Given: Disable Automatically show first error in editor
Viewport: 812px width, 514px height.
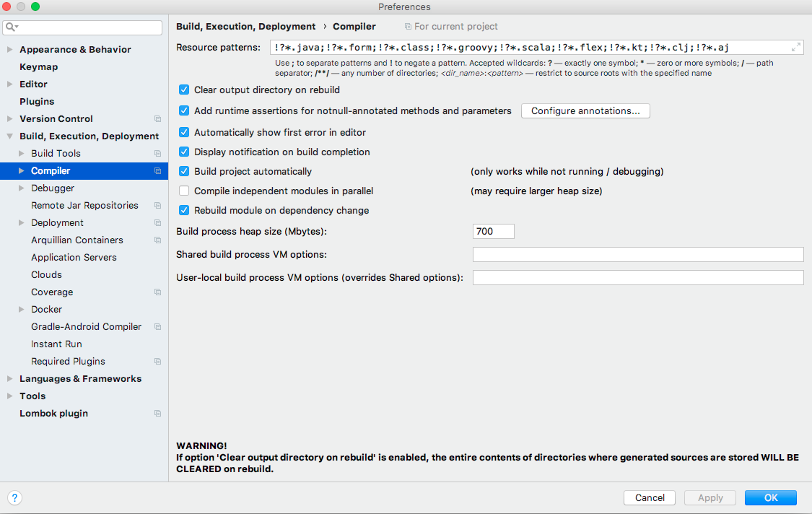Looking at the screenshot, I should coord(184,132).
